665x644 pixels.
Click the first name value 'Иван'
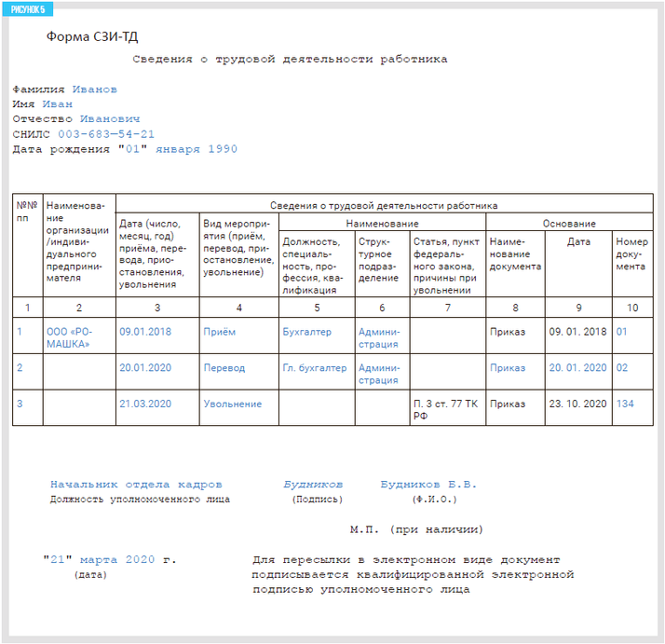click(x=57, y=104)
